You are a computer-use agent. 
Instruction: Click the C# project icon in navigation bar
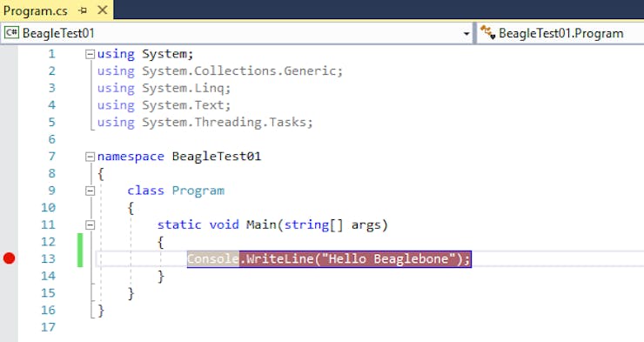(x=11, y=33)
